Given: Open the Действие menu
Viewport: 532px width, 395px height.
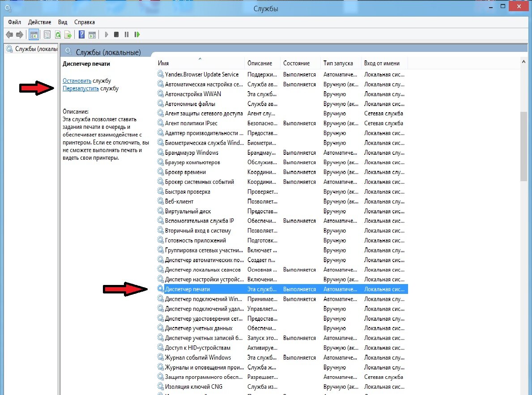Looking at the screenshot, I should [x=40, y=22].
